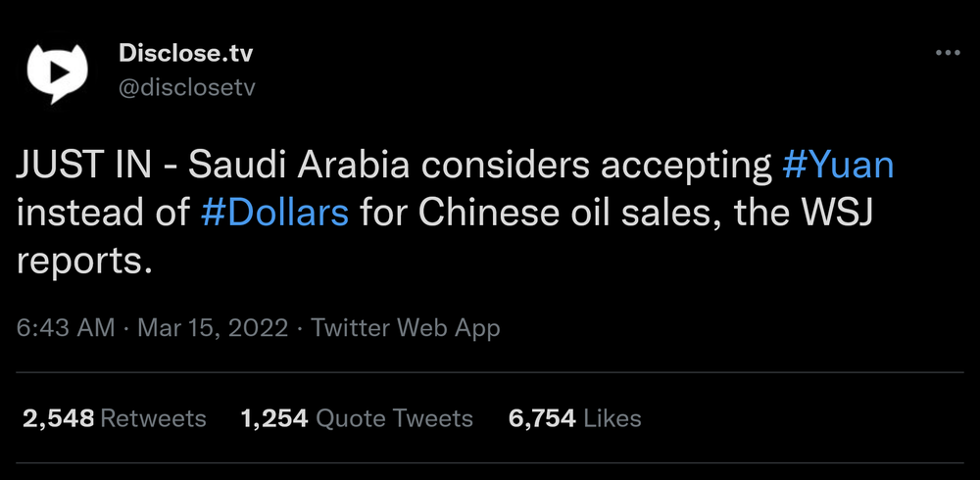Click the word Retweets in stats
The height and width of the screenshot is (480, 980).
[154, 419]
